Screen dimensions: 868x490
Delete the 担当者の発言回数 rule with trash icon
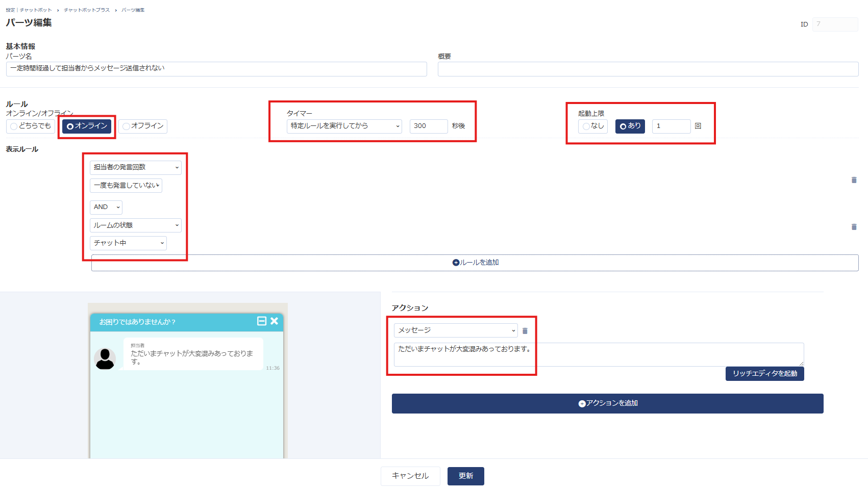click(x=854, y=180)
